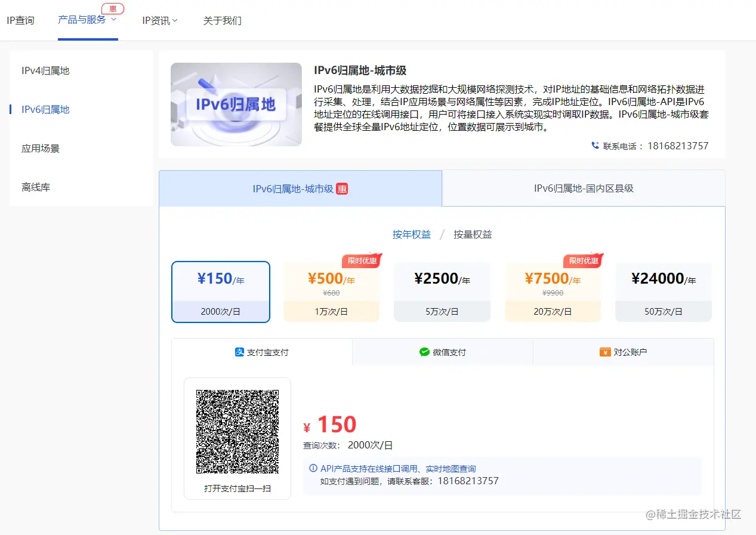756x535 pixels.
Task: Open 应用场景 in the sidebar
Action: point(41,148)
